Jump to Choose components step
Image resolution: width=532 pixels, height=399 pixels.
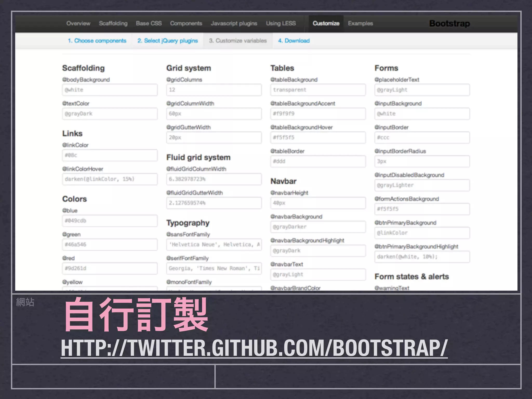[x=97, y=41]
